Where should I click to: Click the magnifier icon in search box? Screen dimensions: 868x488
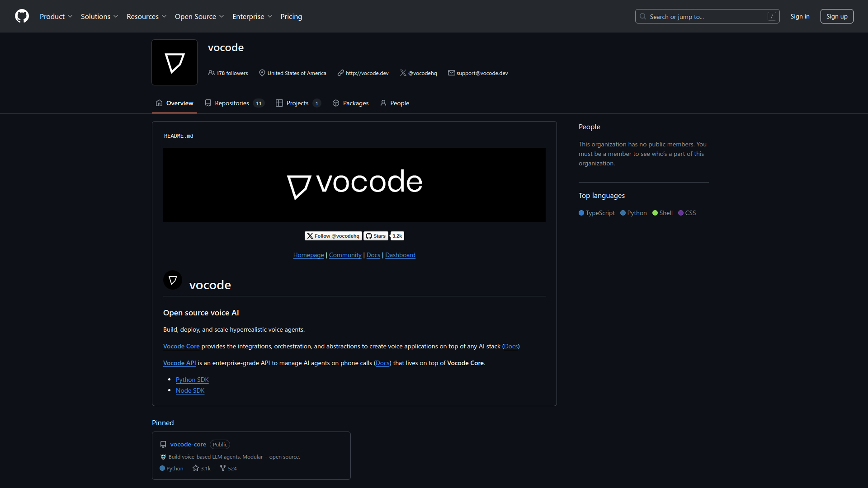coord(642,16)
